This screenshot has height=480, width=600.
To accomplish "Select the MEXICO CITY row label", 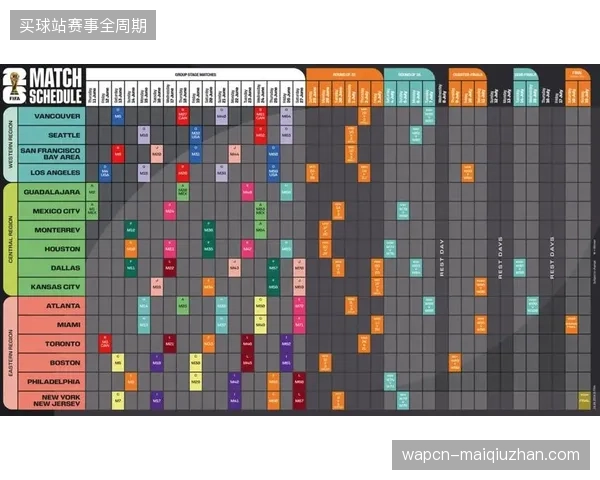I will 52,211.
